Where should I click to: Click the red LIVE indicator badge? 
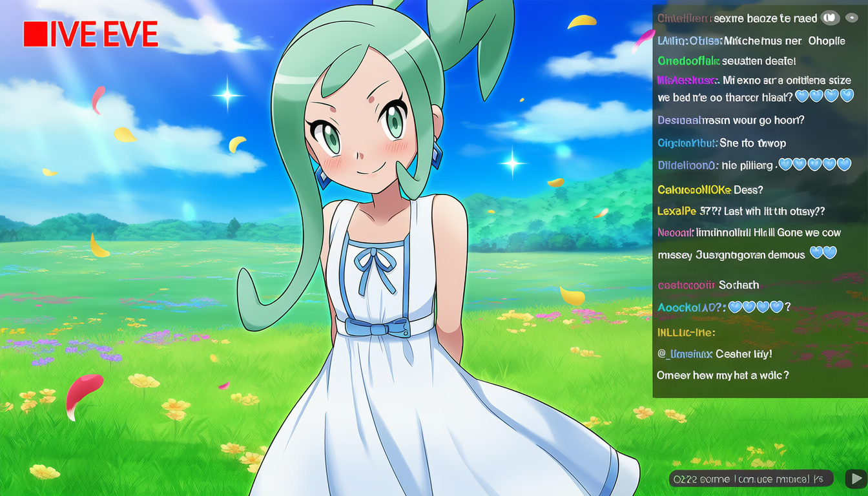click(90, 34)
